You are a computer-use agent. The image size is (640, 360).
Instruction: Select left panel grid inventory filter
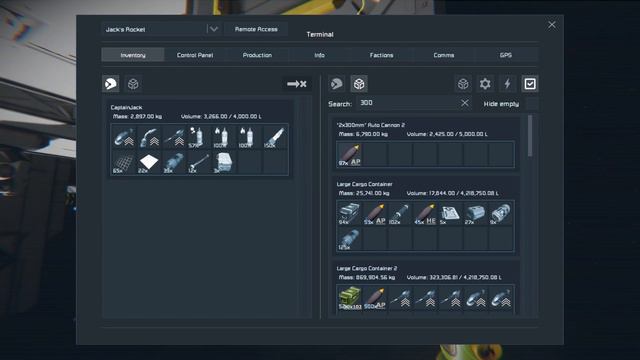pyautogui.click(x=133, y=84)
